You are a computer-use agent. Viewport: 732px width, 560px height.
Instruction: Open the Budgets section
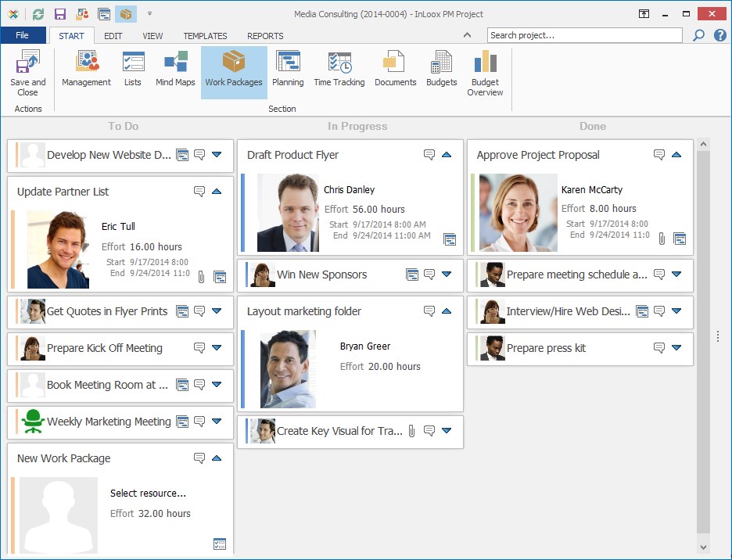coord(442,68)
